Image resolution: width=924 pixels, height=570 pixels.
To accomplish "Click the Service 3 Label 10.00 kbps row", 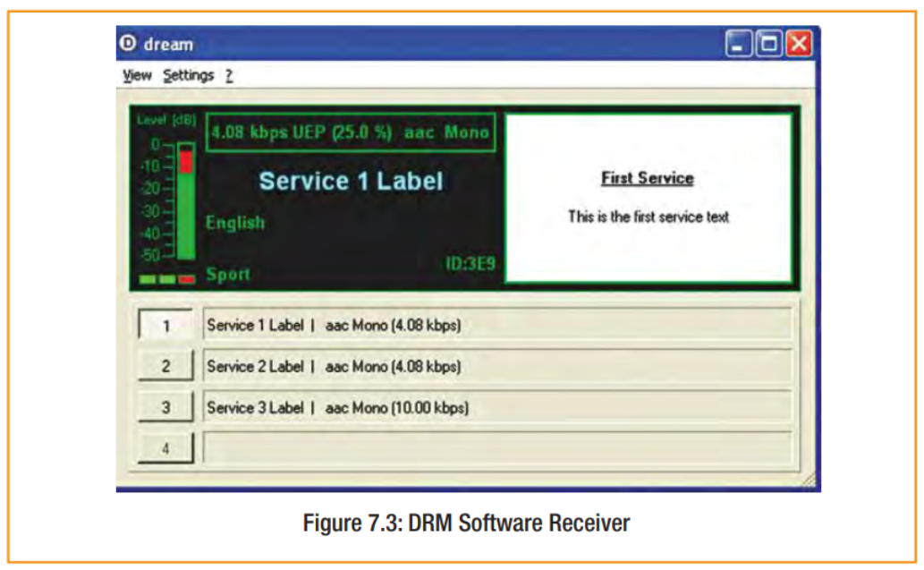I will tap(496, 407).
